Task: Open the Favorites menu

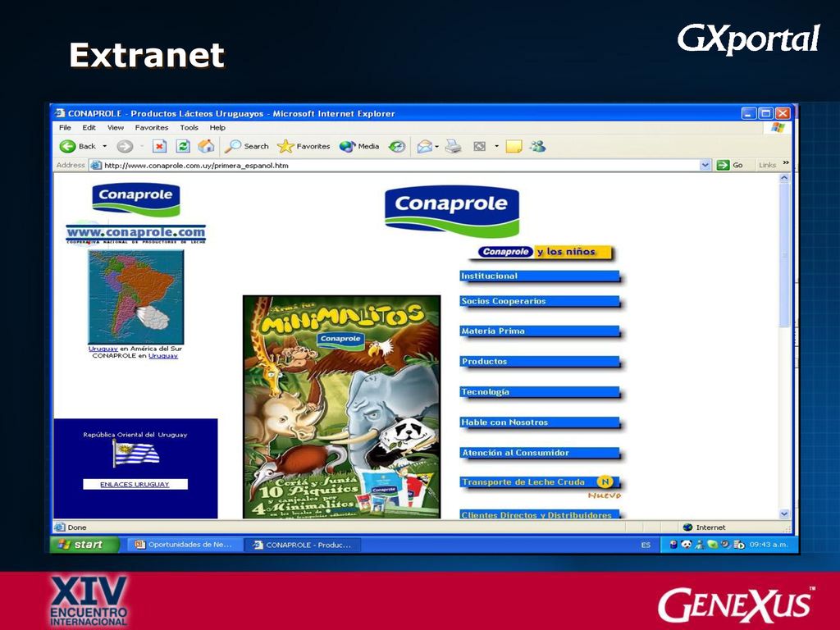Action: [x=152, y=127]
